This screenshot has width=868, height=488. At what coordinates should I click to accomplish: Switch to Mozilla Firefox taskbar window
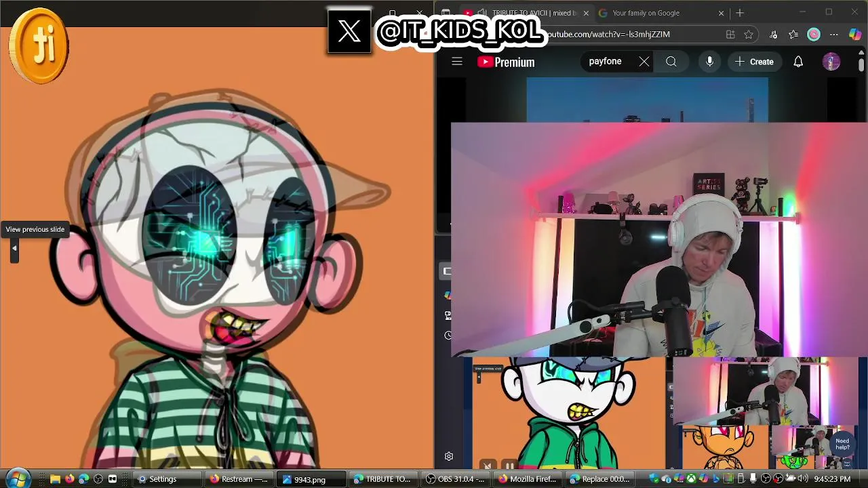coord(528,479)
